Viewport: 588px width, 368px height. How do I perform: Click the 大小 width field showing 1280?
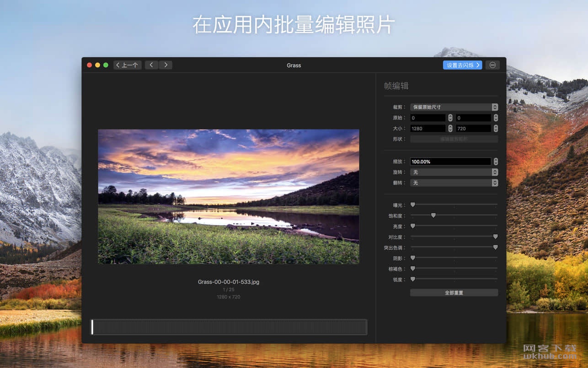point(428,129)
